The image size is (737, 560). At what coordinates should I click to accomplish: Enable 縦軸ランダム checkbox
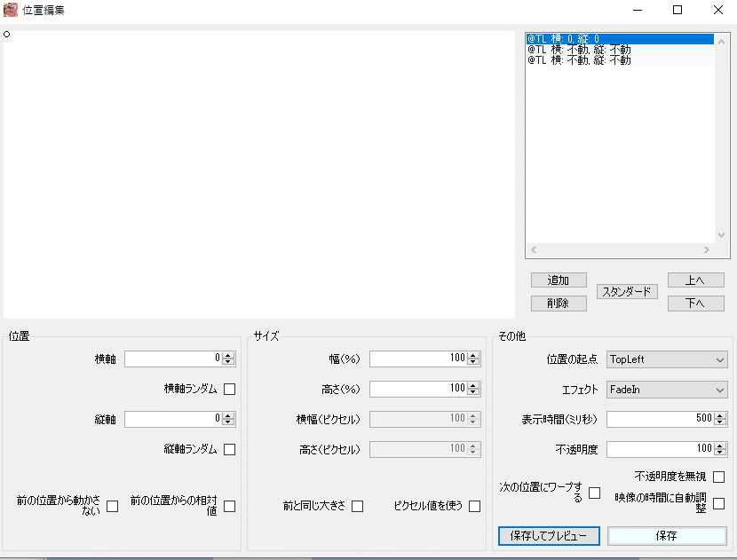tap(229, 450)
